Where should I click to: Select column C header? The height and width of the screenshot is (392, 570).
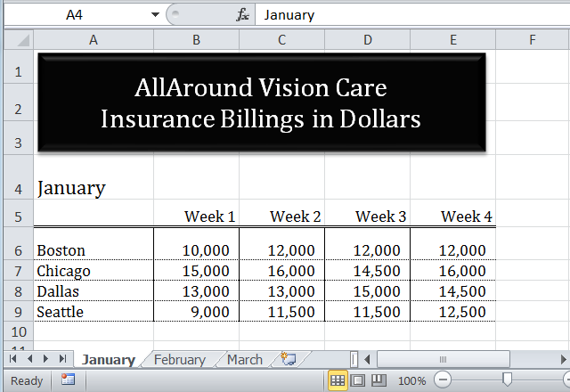(281, 39)
